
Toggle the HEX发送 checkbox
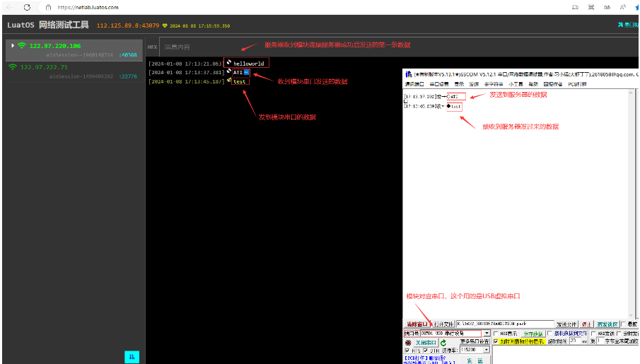(x=593, y=334)
